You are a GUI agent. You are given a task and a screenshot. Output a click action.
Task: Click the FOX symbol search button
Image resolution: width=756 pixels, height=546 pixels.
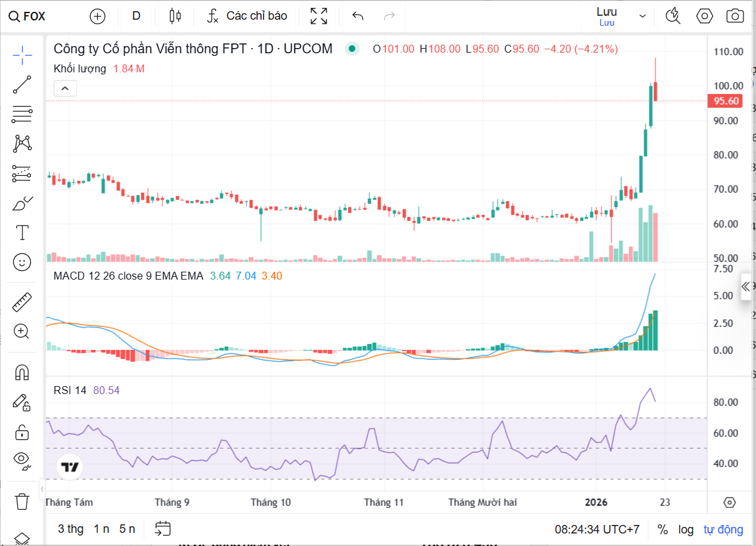click(28, 16)
